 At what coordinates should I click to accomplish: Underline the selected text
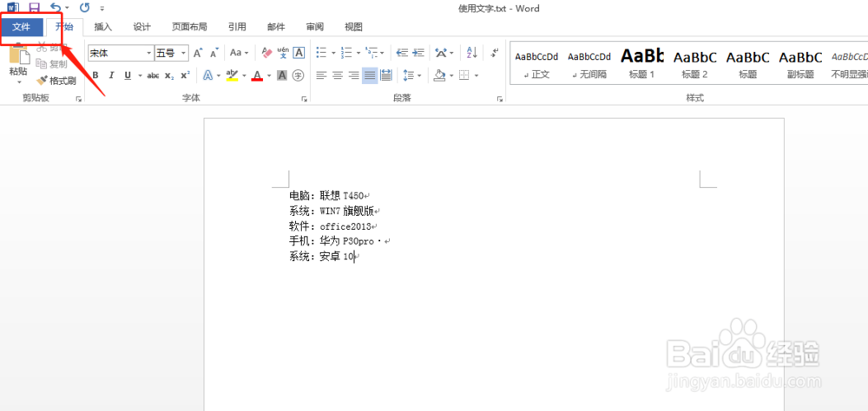click(x=128, y=75)
